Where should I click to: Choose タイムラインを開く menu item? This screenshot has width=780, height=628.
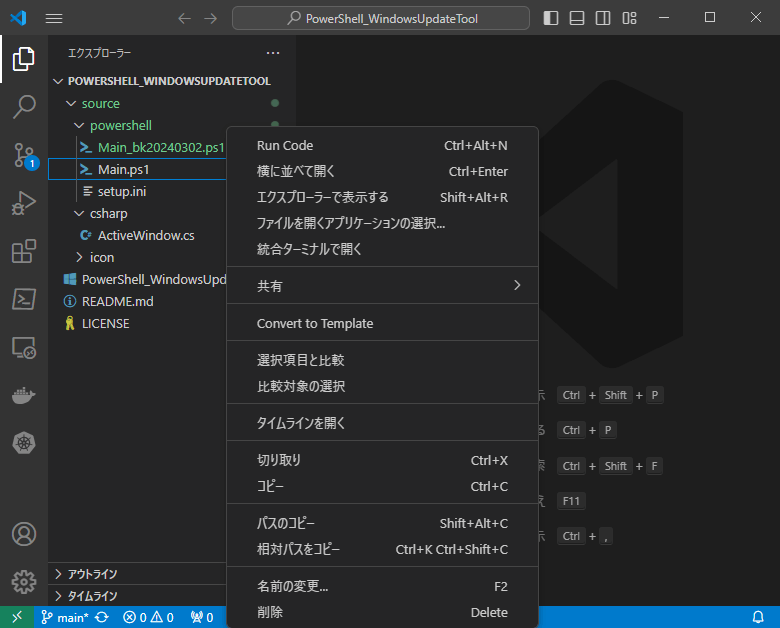click(382, 423)
